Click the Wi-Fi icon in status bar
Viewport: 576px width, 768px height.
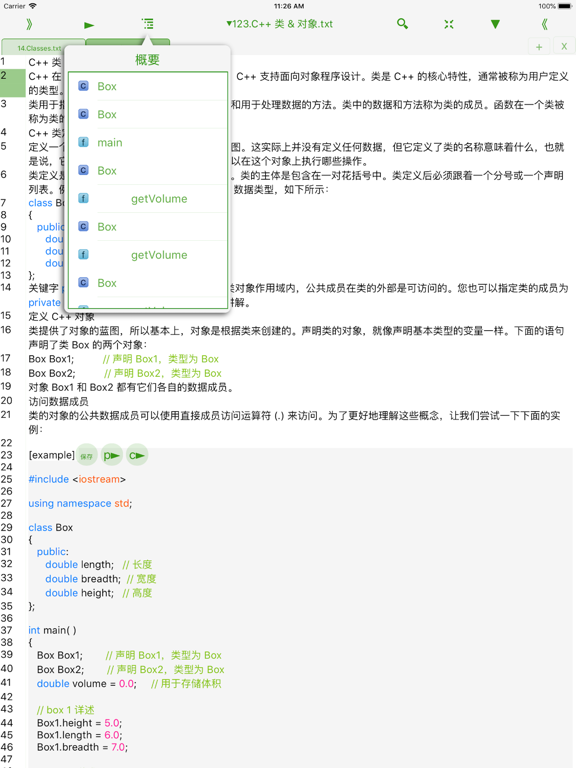coord(33,6)
